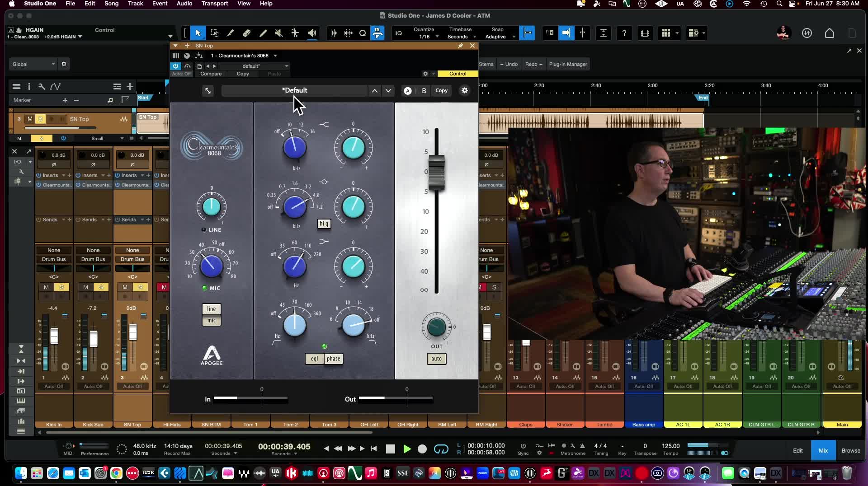
Task: Toggle plugin power bypass button
Action: (176, 66)
